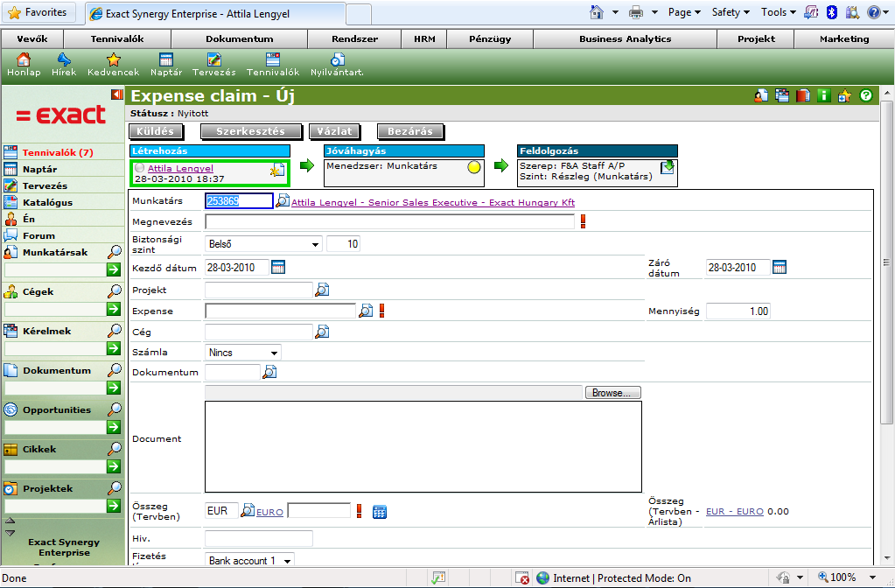Open Attila Lengyel Senior Sales Executive link
This screenshot has height=588, width=895.
433,202
